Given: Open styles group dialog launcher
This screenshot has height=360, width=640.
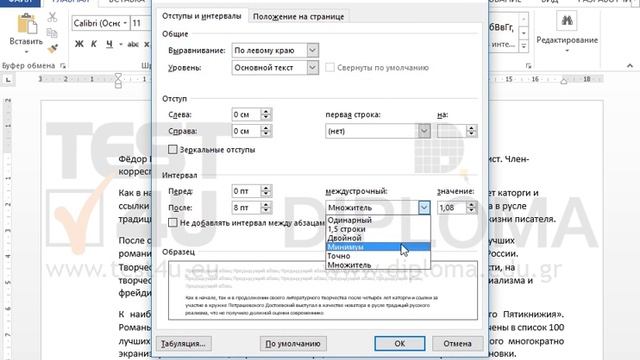Looking at the screenshot, I should coord(528,65).
